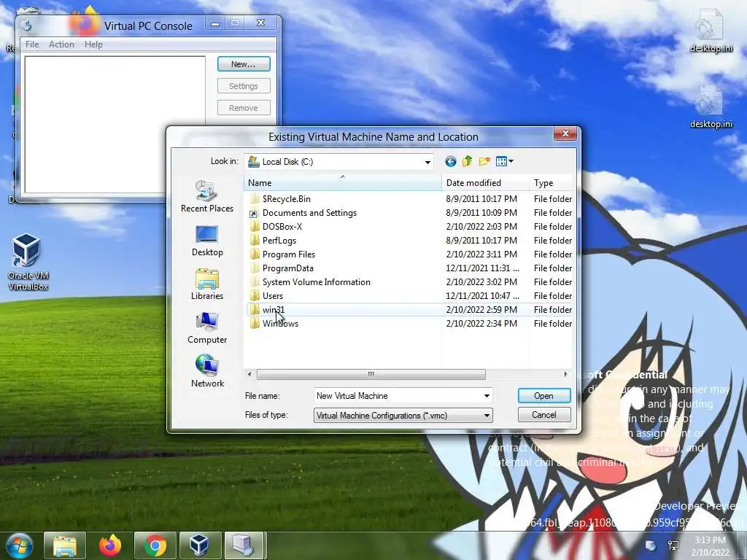Screen dimensions: 747x560
Task: Click the Cancel button
Action: point(544,415)
